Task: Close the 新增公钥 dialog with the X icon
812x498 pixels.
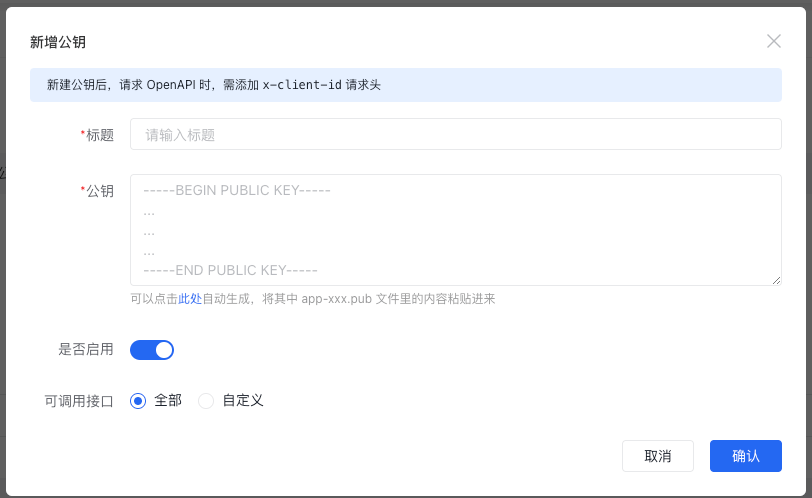Action: tap(773, 41)
